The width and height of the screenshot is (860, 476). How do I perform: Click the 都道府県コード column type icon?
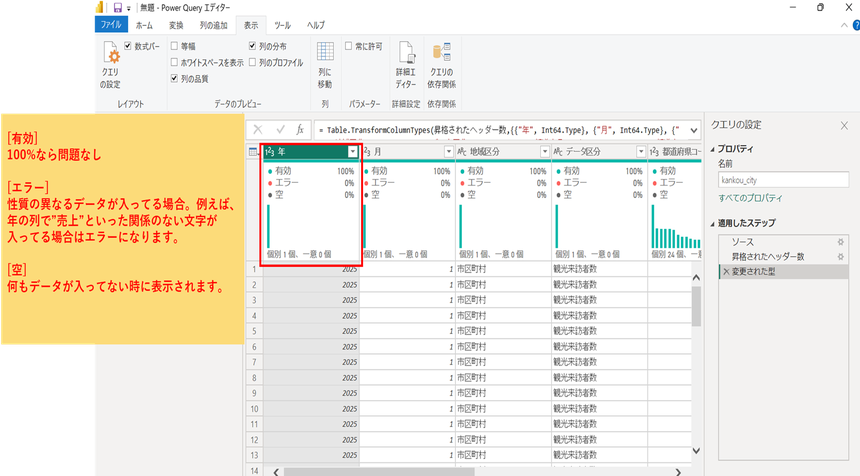pyautogui.click(x=654, y=152)
